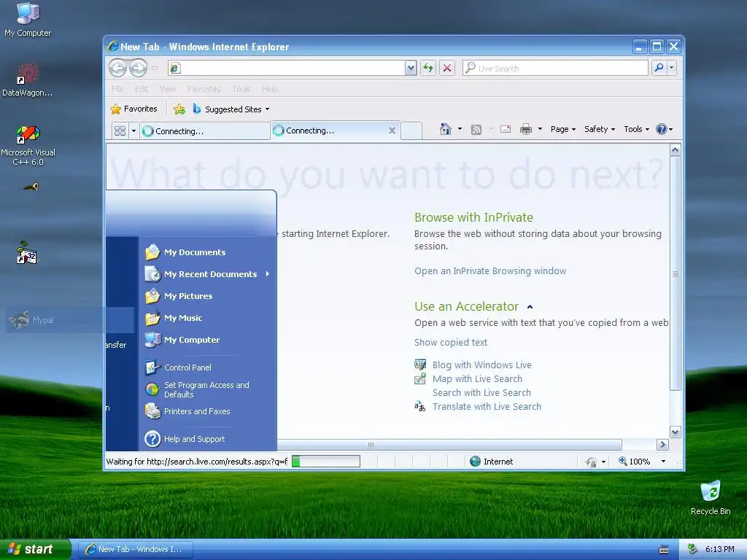Open the Quick Tabs list dropdown arrow
This screenshot has height=560, width=747.
tap(133, 131)
